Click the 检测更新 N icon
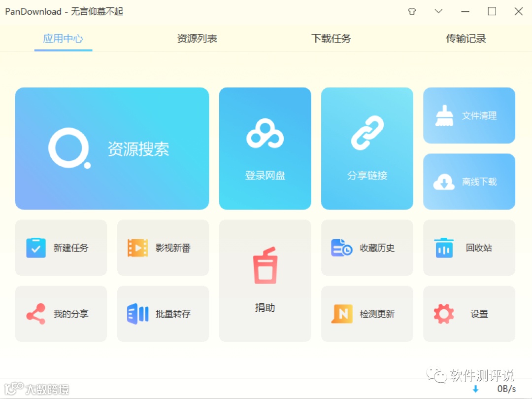This screenshot has height=399, width=532. (342, 314)
